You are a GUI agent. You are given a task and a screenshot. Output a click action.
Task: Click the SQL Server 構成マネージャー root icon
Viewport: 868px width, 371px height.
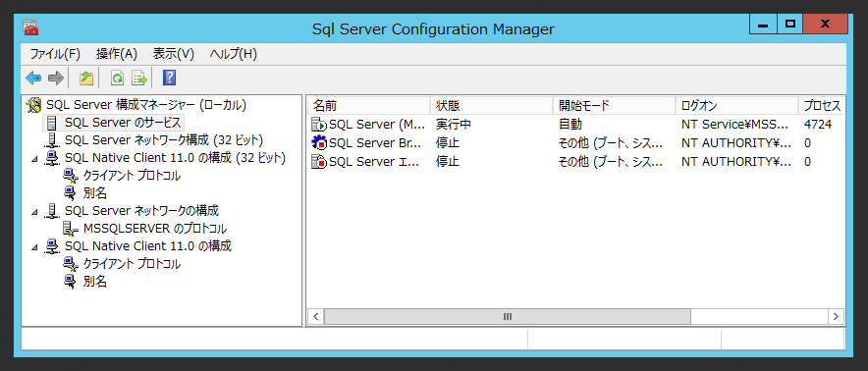click(x=34, y=105)
